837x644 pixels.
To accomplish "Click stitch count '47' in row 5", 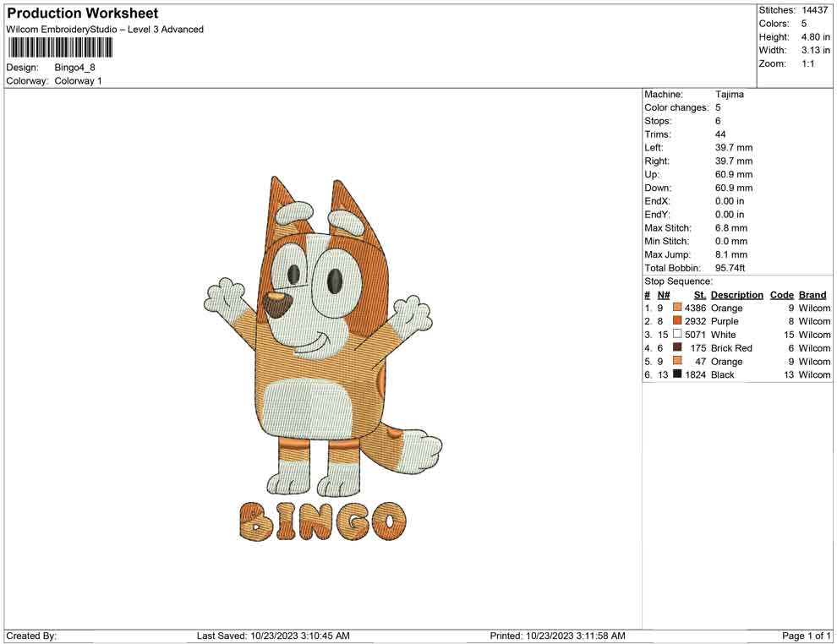I will tap(700, 361).
